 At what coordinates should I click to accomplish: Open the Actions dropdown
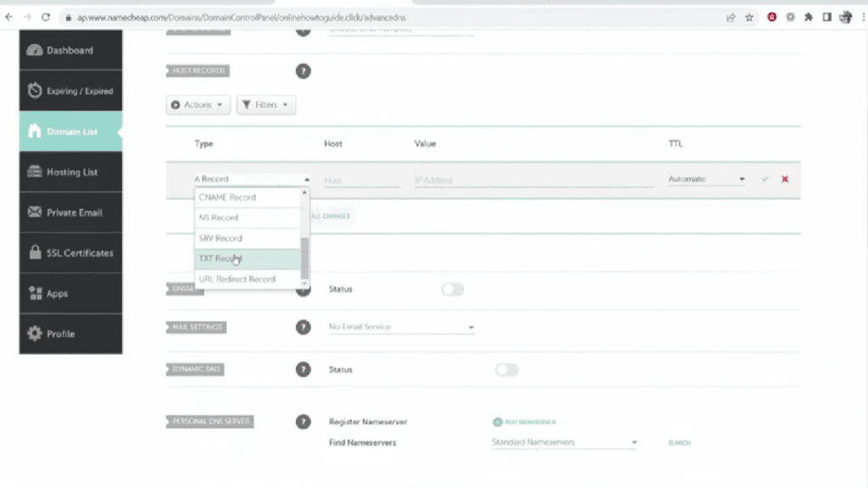(x=198, y=105)
